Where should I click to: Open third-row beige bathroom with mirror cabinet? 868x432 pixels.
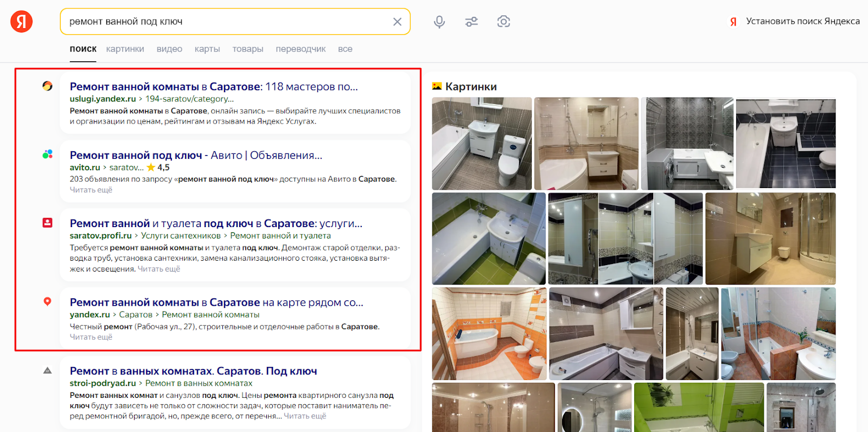pyautogui.click(x=606, y=334)
